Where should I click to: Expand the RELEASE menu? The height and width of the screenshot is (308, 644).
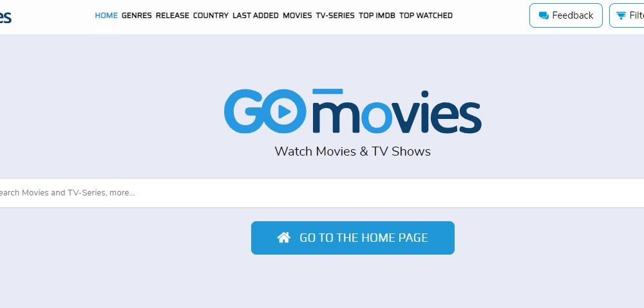pos(172,15)
